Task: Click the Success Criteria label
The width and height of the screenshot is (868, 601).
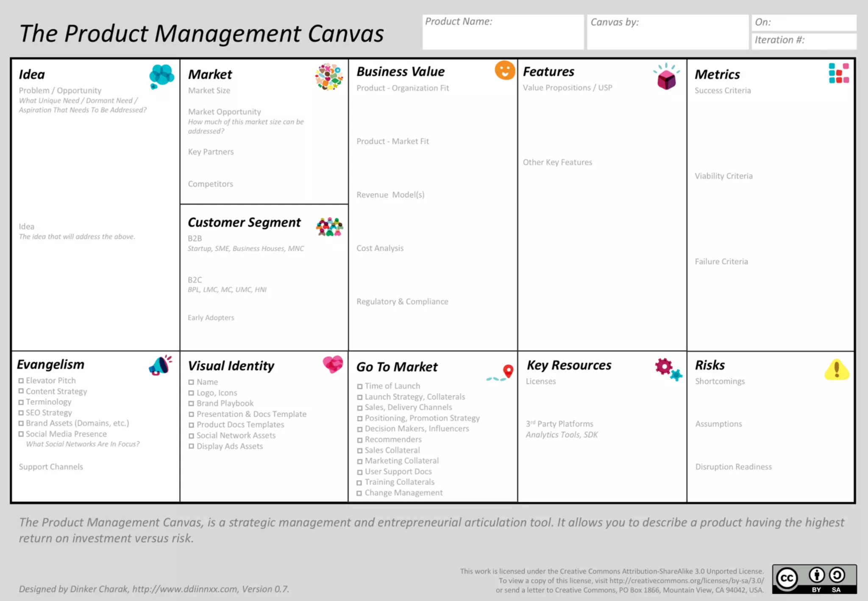Action: 723,90
